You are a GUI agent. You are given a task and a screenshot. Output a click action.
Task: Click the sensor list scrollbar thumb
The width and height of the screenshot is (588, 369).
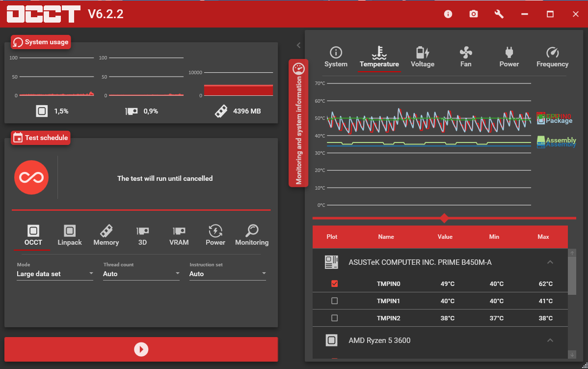click(x=572, y=276)
